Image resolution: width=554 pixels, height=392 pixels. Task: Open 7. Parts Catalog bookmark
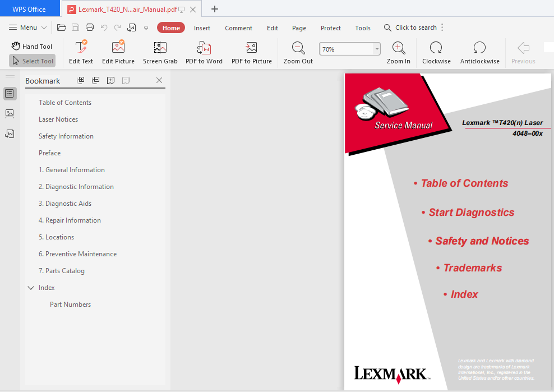click(62, 271)
